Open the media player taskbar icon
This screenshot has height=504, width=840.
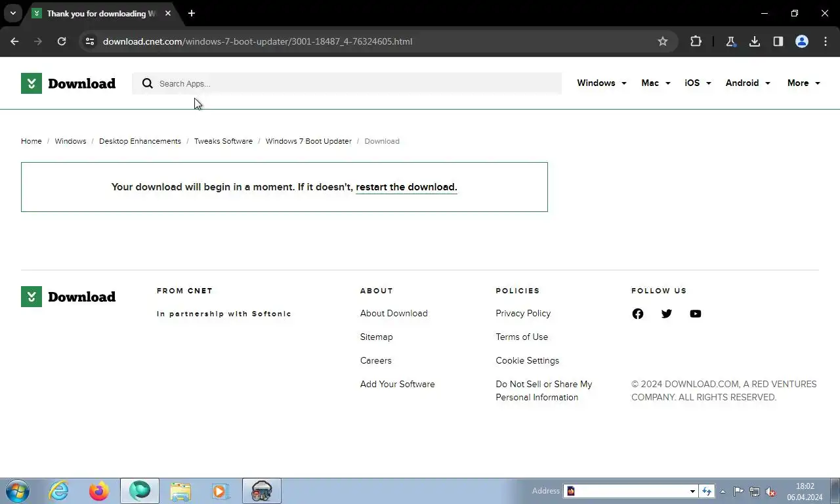click(220, 491)
